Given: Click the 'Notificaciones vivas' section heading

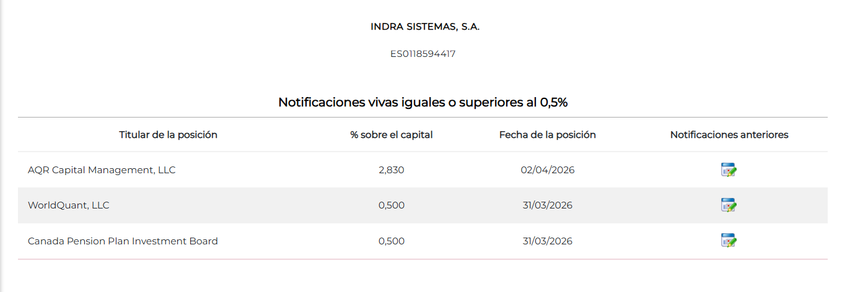Looking at the screenshot, I should [423, 103].
